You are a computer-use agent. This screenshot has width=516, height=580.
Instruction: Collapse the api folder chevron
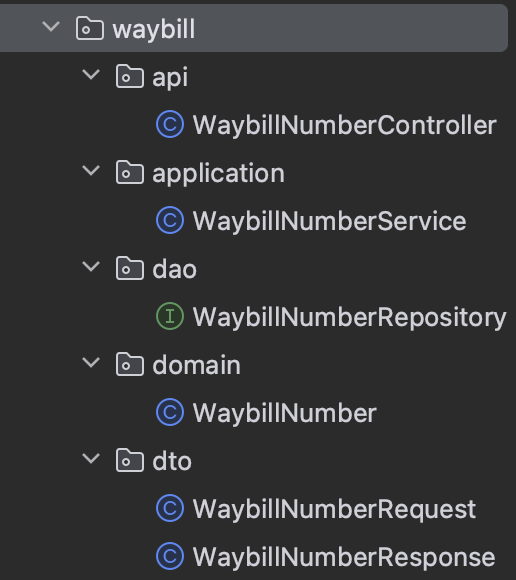91,75
